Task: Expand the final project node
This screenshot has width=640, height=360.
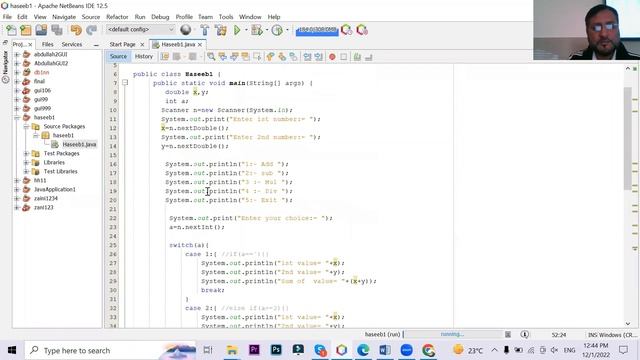Action: tap(17, 81)
